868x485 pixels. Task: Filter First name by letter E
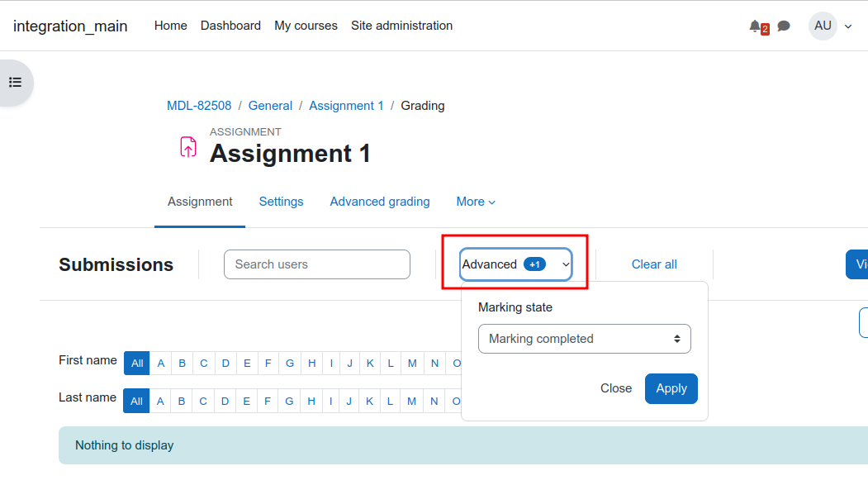pyautogui.click(x=247, y=364)
